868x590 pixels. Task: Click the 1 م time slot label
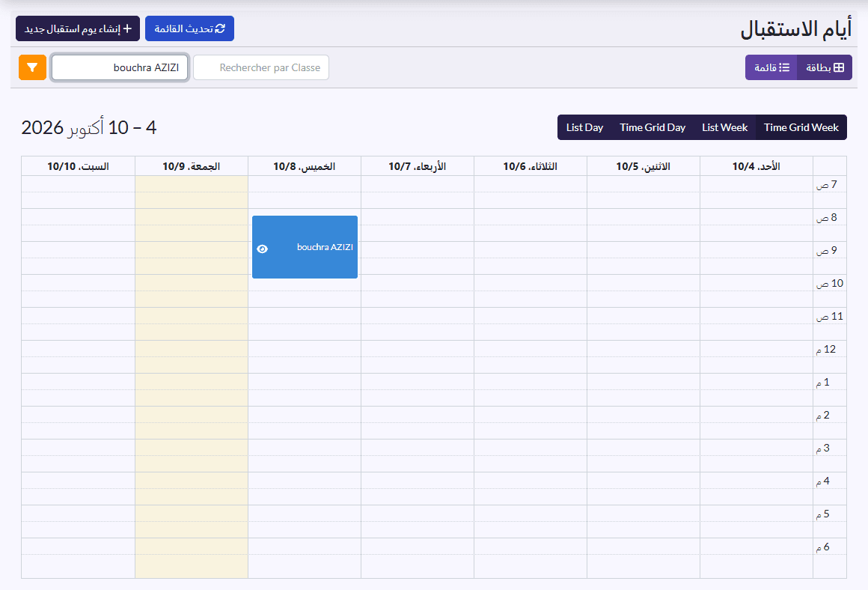point(823,383)
